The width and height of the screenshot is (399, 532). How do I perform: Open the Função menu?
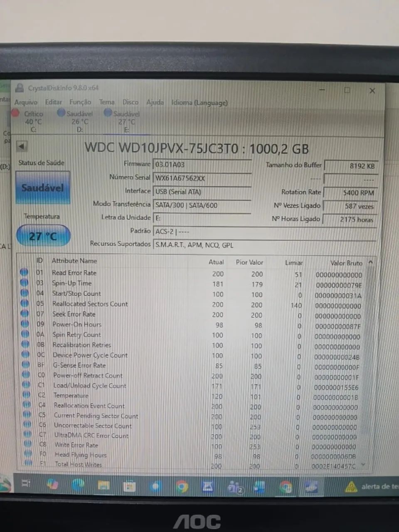(80, 102)
